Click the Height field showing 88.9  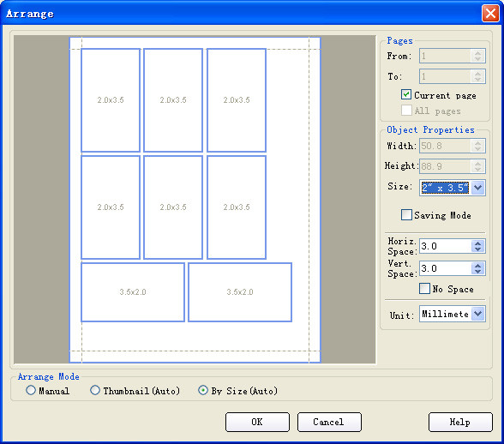click(x=446, y=166)
